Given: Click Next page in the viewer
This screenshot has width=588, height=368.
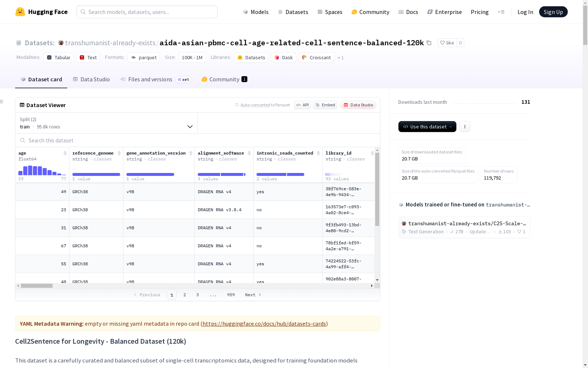Looking at the screenshot, I should tap(253, 295).
